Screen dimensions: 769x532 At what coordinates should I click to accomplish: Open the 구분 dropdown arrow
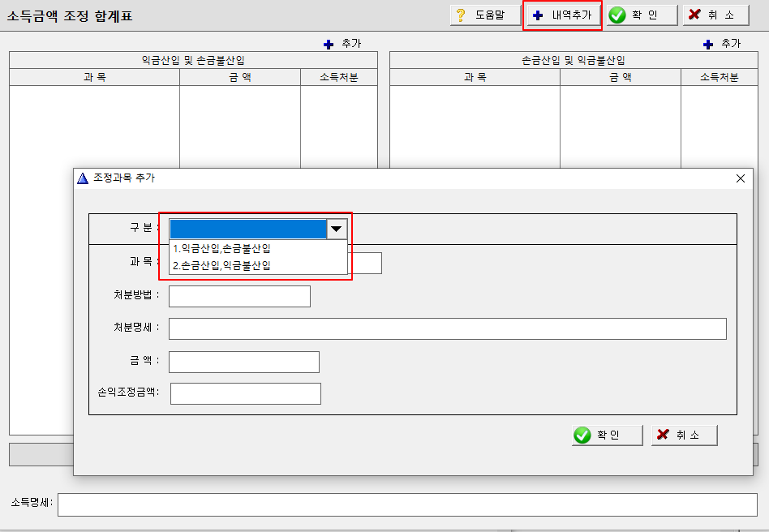click(x=337, y=229)
